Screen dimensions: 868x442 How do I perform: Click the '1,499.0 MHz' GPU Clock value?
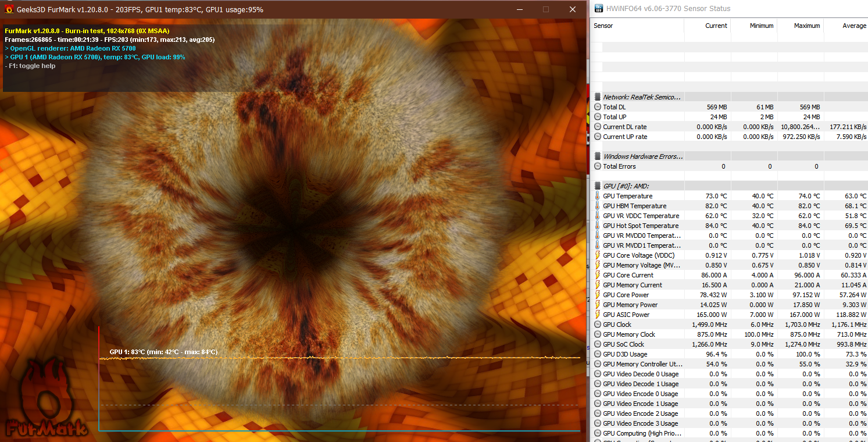pyautogui.click(x=710, y=325)
